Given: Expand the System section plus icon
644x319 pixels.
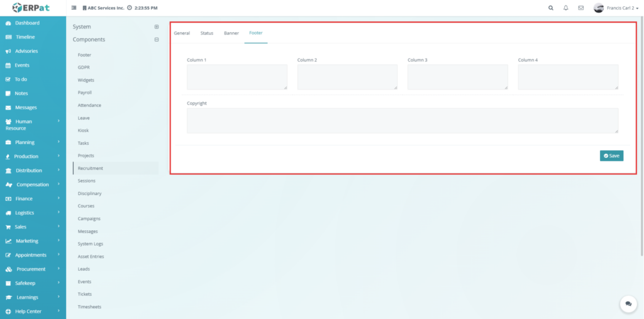Looking at the screenshot, I should (x=157, y=26).
